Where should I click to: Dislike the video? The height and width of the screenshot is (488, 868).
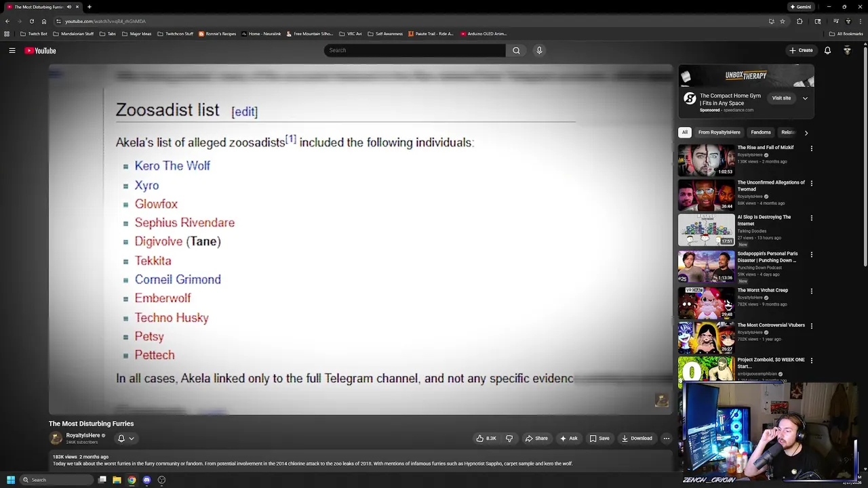pos(509,439)
